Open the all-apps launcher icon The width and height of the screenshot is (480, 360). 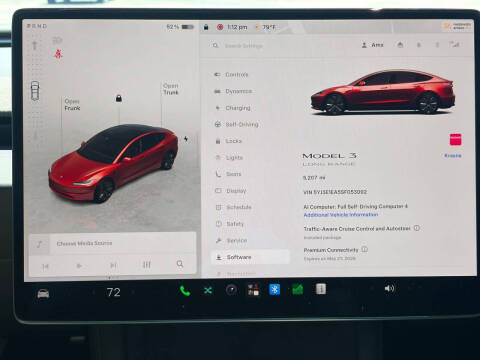[x=253, y=290]
